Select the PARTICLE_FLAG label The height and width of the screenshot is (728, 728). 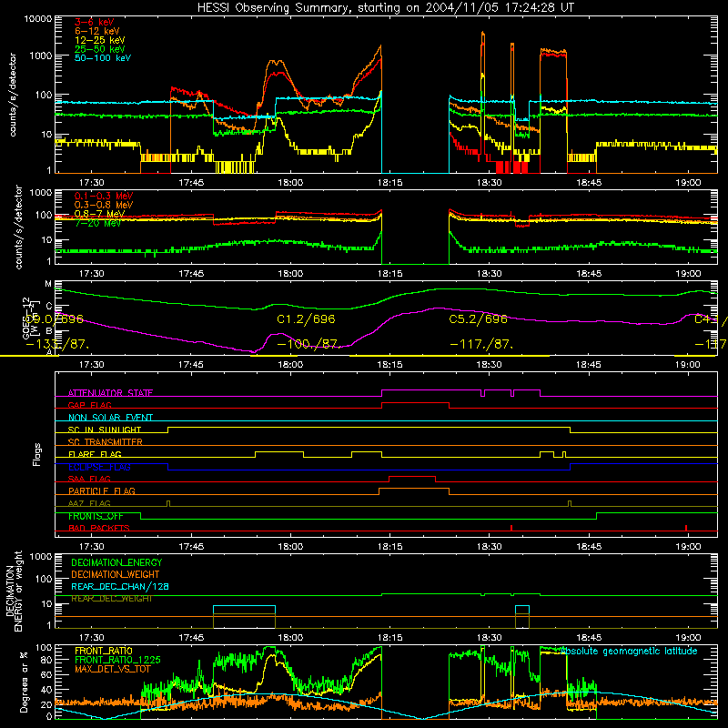click(102, 490)
